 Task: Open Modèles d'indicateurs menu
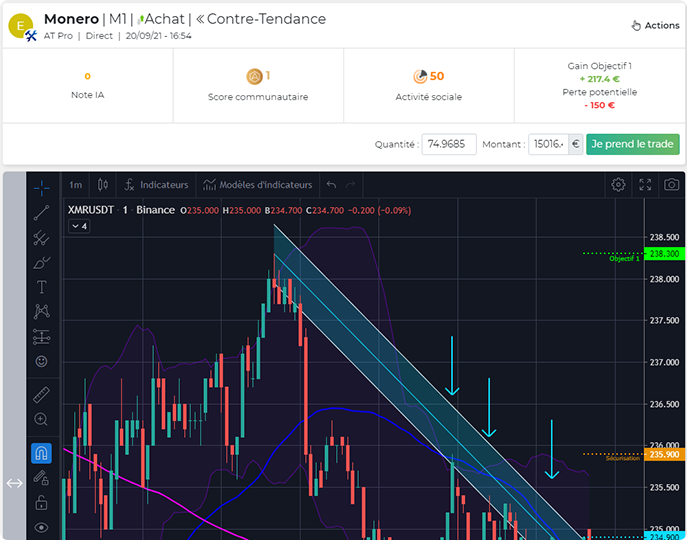[x=258, y=185]
